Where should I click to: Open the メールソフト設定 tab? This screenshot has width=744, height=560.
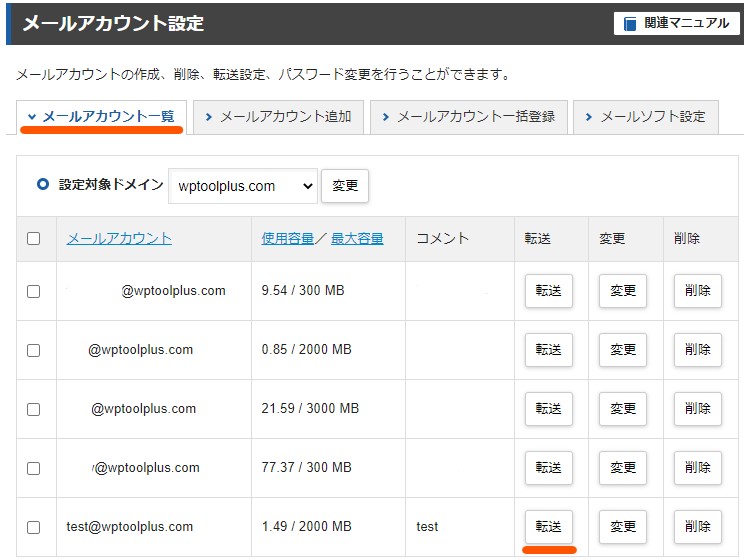(x=644, y=116)
